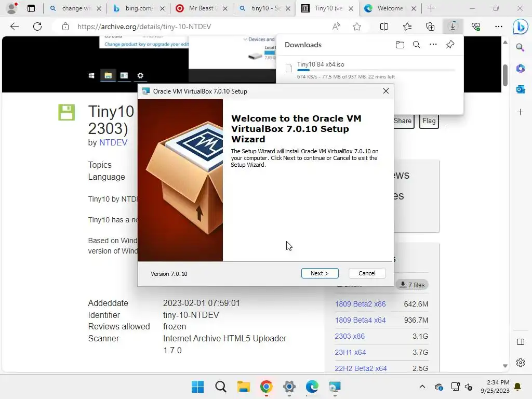Switch to 'tiny10 - Se' search tab
The width and height of the screenshot is (532, 399).
tap(264, 8)
